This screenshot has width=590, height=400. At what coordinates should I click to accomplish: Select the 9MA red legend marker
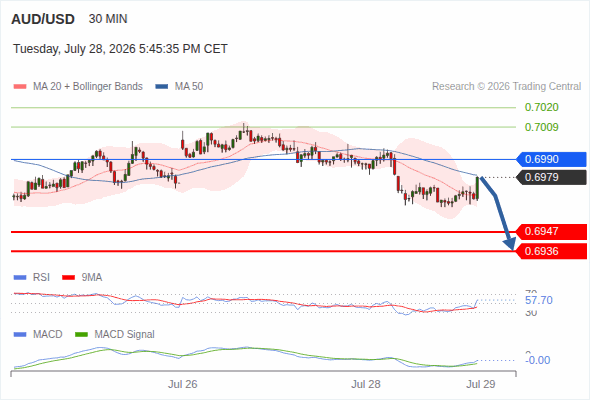[x=68, y=278]
